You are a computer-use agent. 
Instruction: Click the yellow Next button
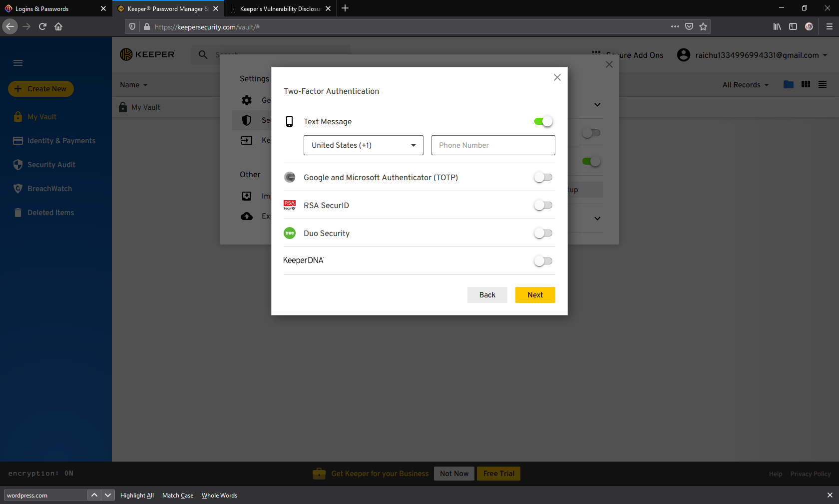coord(535,295)
